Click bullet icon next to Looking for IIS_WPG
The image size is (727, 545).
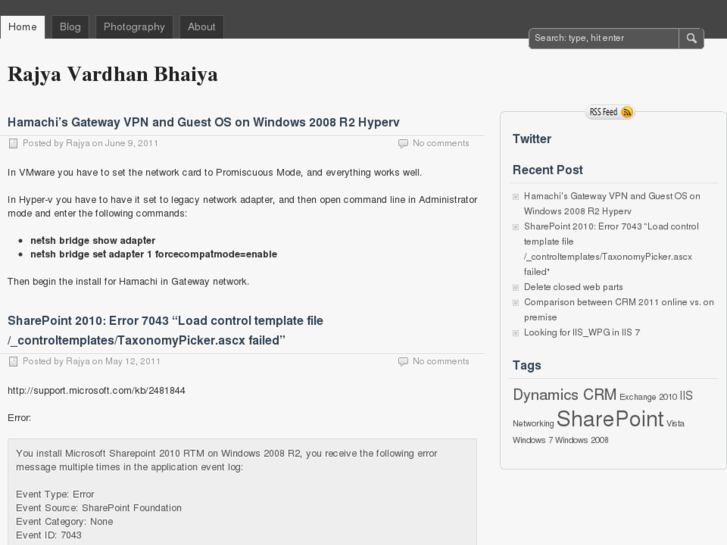516,333
